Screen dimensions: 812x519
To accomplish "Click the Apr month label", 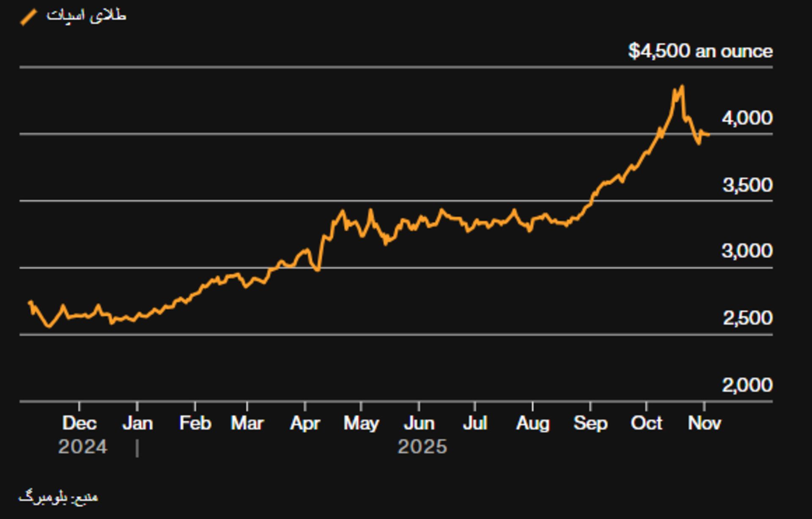I will click(x=305, y=423).
